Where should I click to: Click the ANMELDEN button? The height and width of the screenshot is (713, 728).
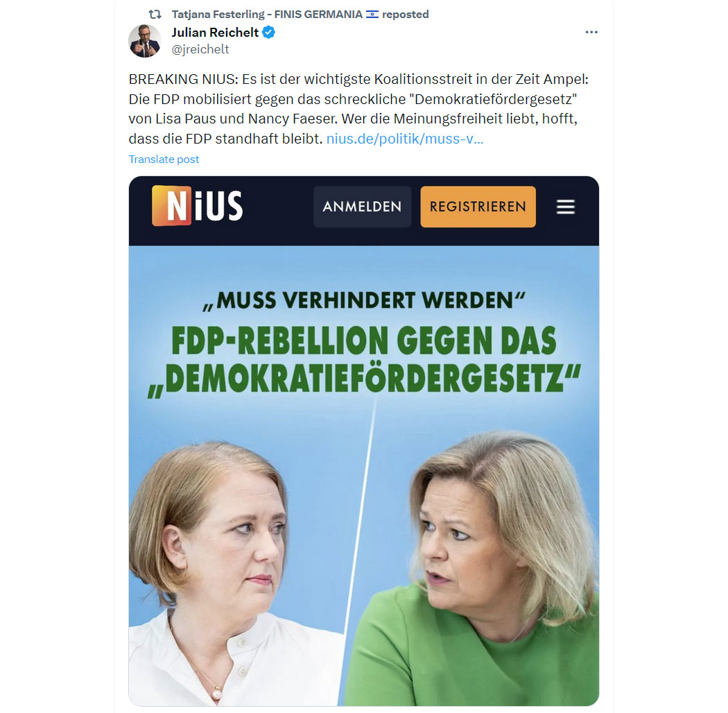[362, 207]
